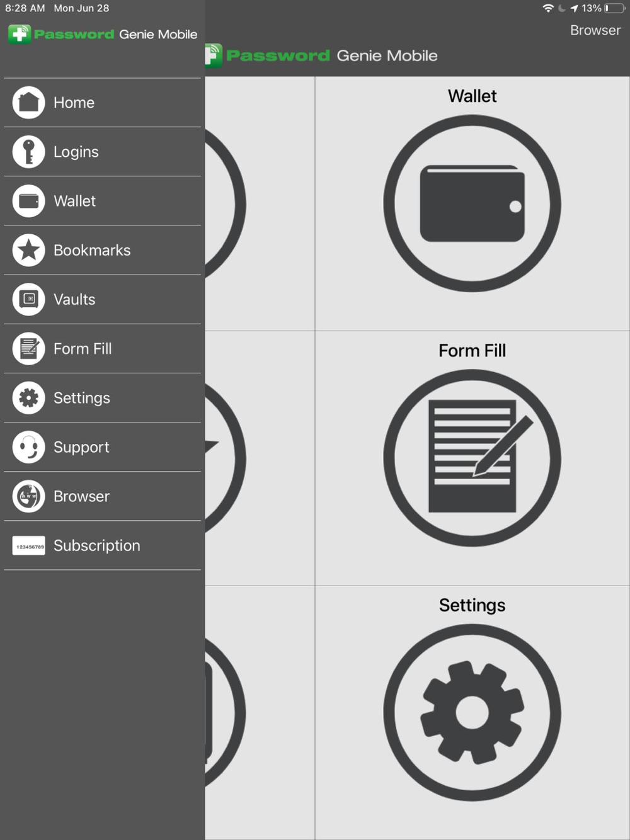Open the Browser globe icon in the sidebar
Viewport: 630px width, 840px height.
coord(28,496)
